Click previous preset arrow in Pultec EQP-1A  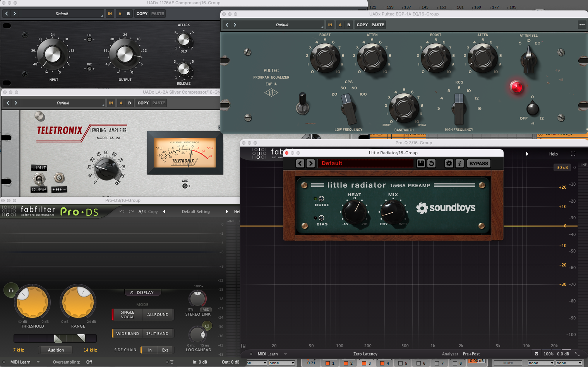click(227, 25)
